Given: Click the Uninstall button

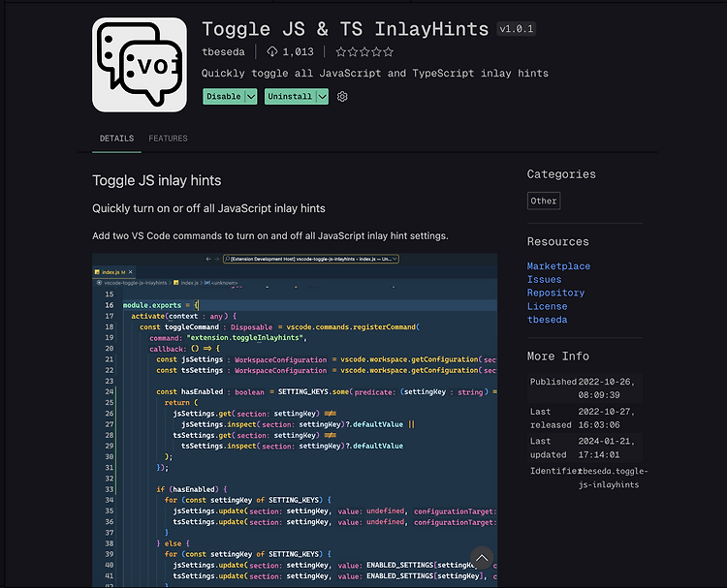Looking at the screenshot, I should 290,96.
